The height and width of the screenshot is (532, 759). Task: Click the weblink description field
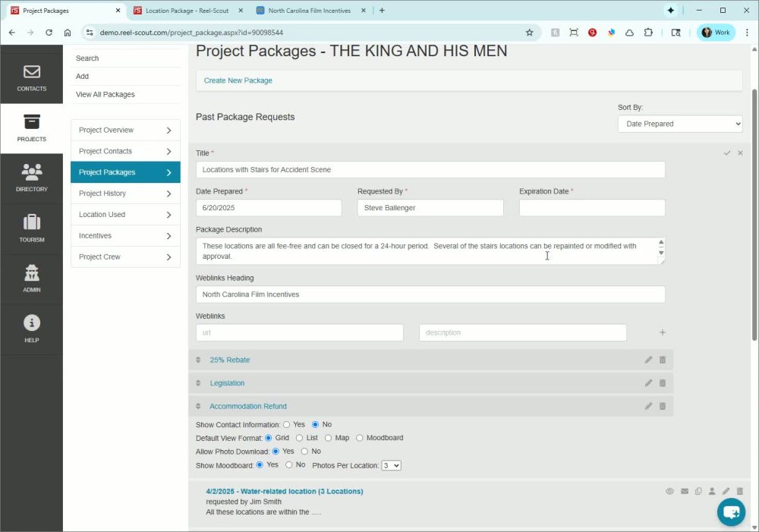pos(523,332)
